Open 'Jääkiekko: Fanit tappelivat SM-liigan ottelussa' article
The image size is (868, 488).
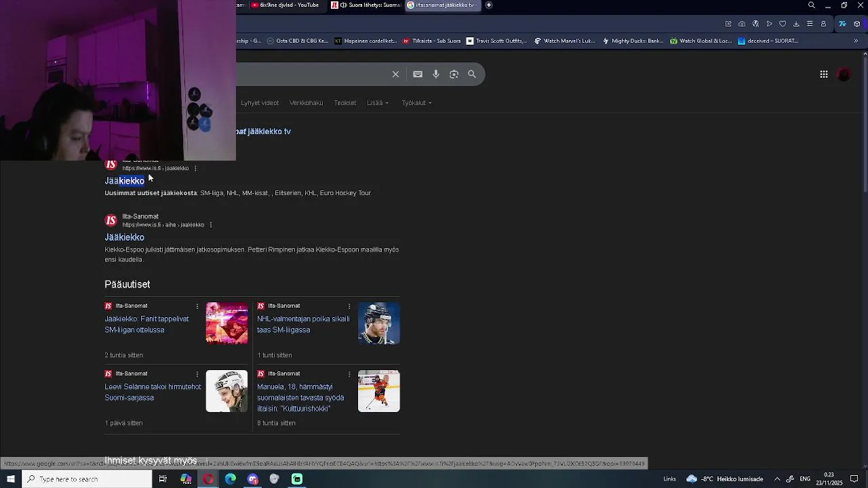point(147,325)
